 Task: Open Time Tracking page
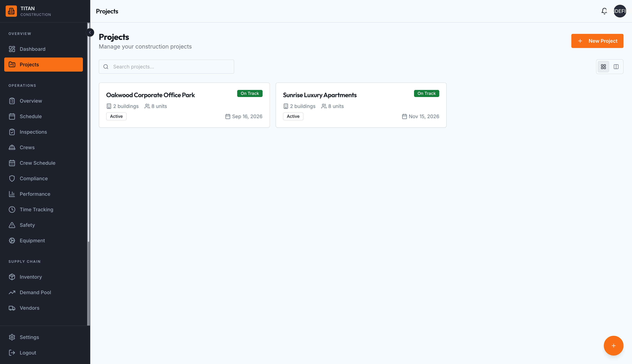44,209
